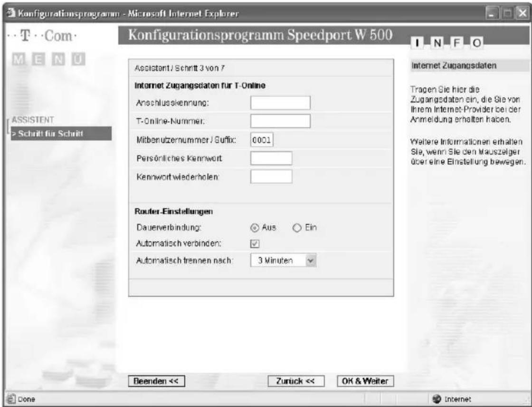Select the Dauerverbindung Aus radio button
The width and height of the screenshot is (532, 407).
tap(255, 228)
